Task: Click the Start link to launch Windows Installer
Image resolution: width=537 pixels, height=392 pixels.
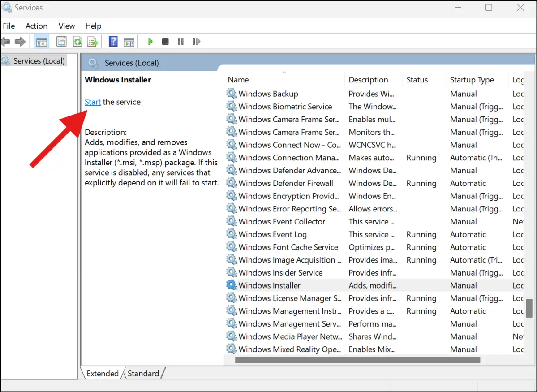Action: tap(92, 102)
